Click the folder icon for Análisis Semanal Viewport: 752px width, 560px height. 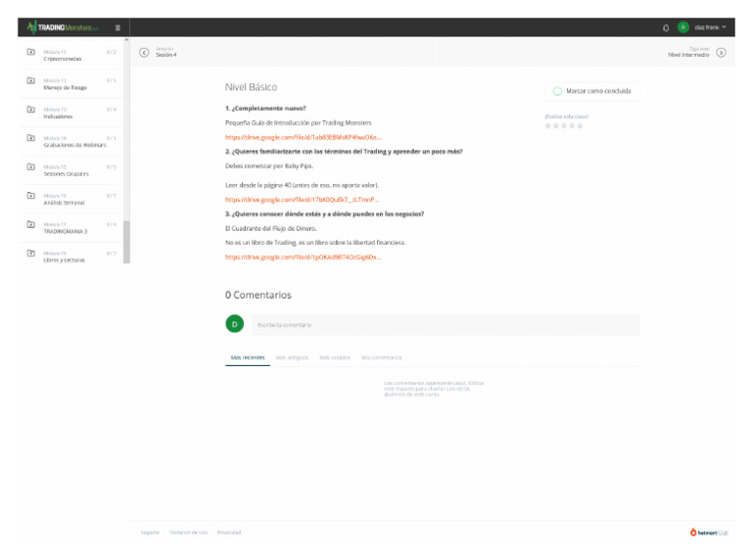pyautogui.click(x=30, y=196)
